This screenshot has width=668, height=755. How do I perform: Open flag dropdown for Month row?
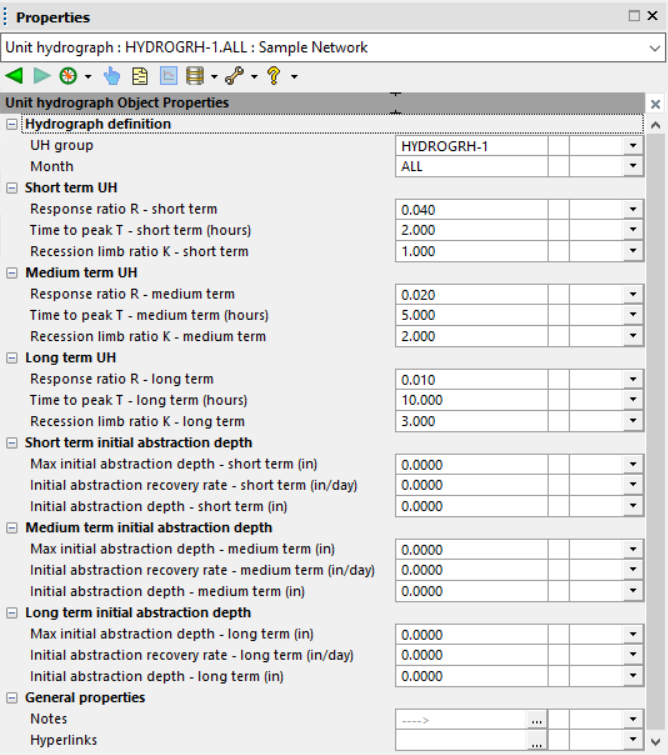(x=633, y=166)
